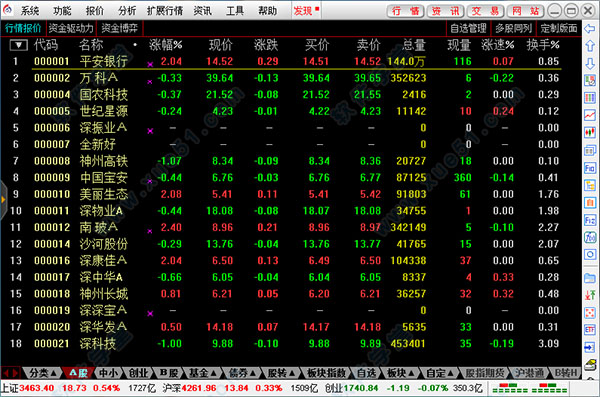Open the candlestick K-line chart icon
This screenshot has height=397, width=600.
(590, 132)
